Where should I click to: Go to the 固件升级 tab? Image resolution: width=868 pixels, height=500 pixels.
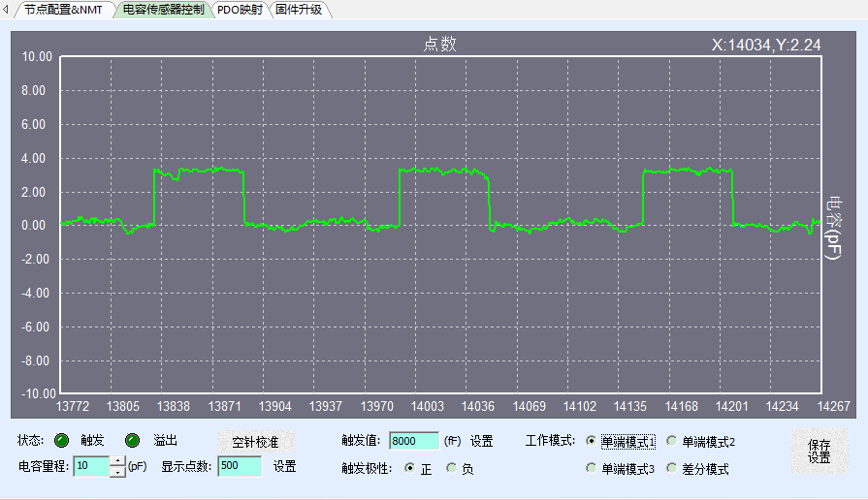click(x=299, y=10)
